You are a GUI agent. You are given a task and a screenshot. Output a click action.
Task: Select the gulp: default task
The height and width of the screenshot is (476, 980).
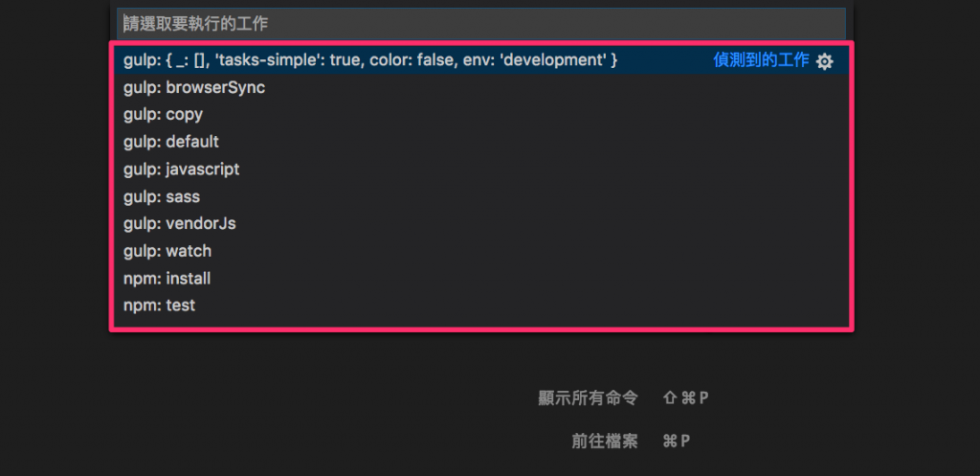pyautogui.click(x=481, y=142)
